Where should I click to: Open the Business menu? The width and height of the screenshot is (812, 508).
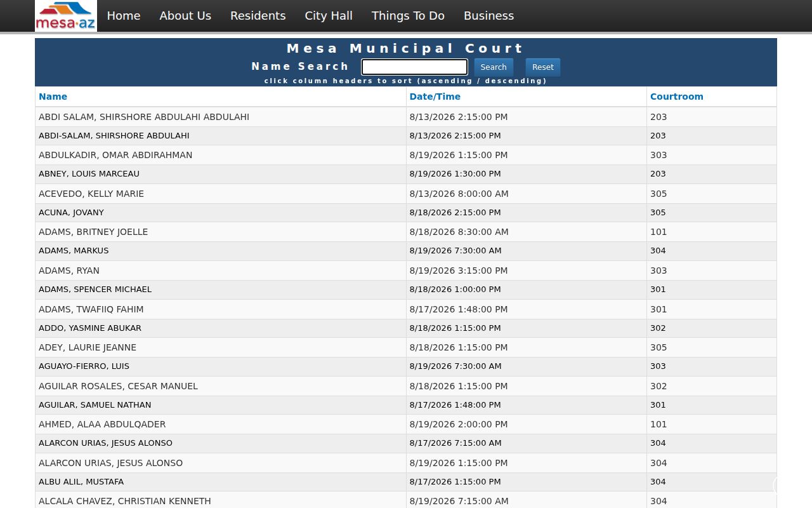point(488,16)
